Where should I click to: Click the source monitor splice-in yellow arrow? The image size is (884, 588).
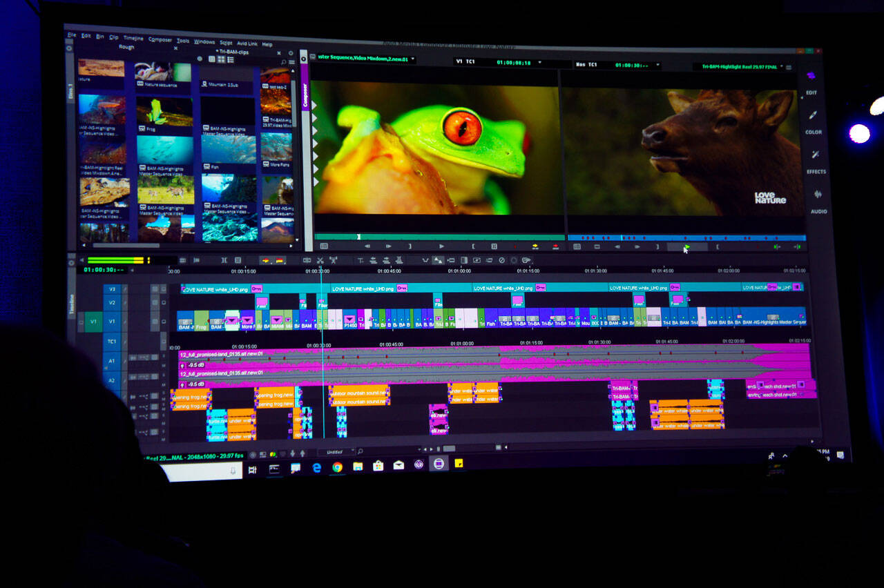[535, 246]
